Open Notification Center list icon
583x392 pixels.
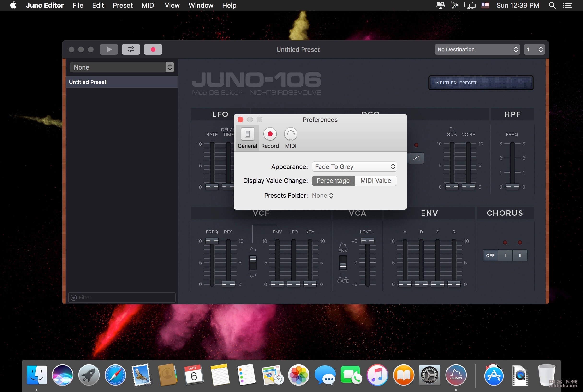tap(567, 5)
